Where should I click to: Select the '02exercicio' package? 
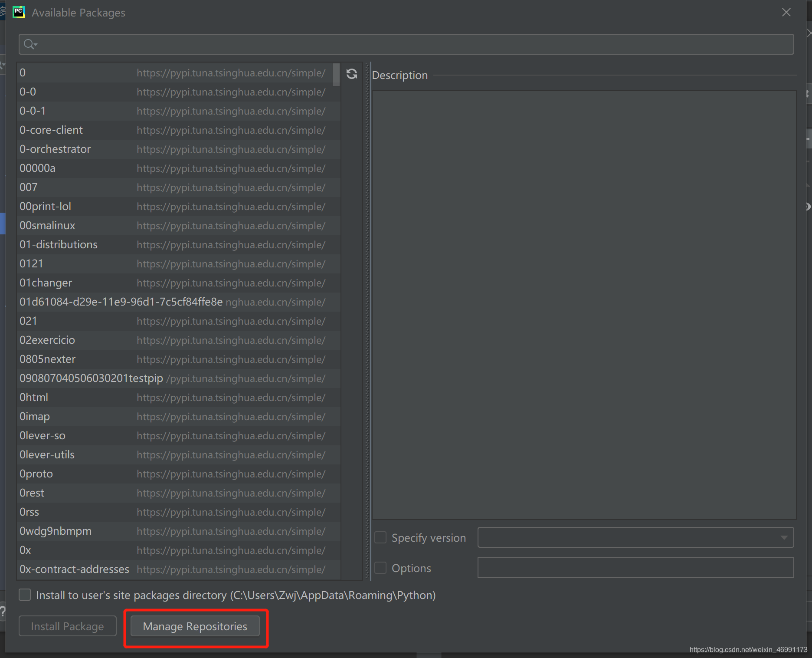point(179,340)
